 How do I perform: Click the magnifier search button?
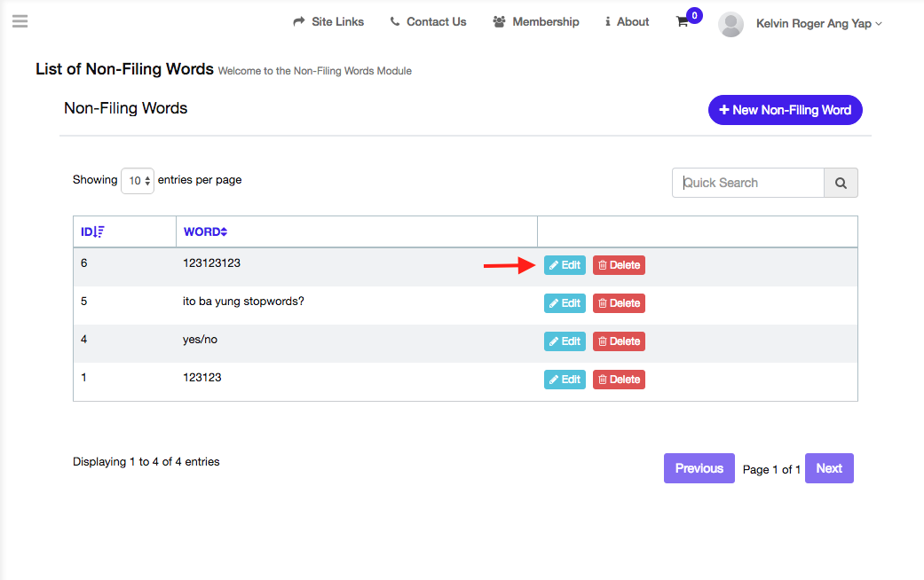click(841, 183)
